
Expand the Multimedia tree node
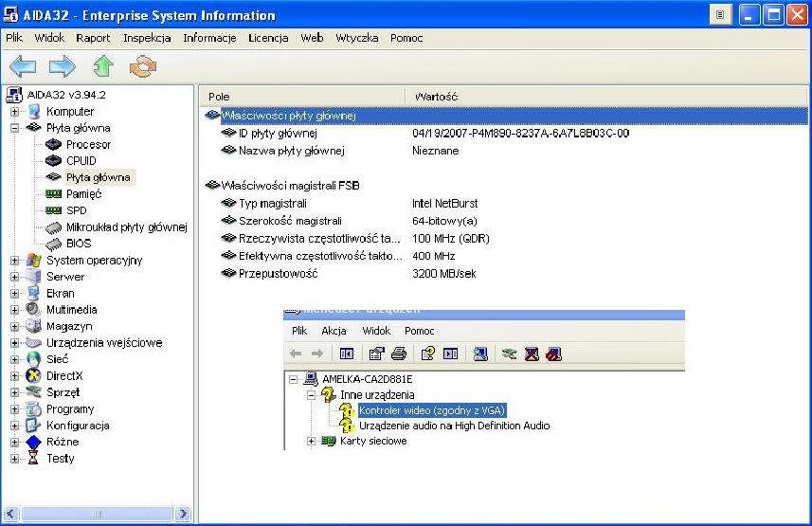point(14,310)
